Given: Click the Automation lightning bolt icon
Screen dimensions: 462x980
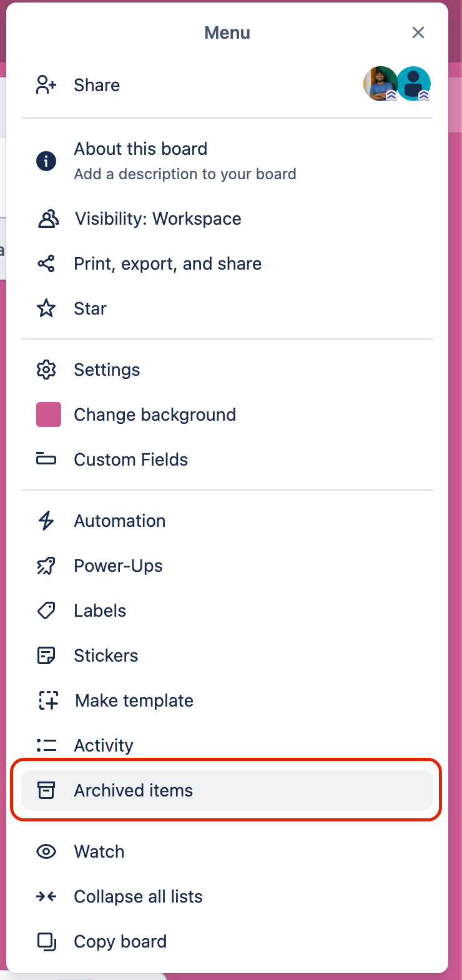Looking at the screenshot, I should pyautogui.click(x=46, y=521).
